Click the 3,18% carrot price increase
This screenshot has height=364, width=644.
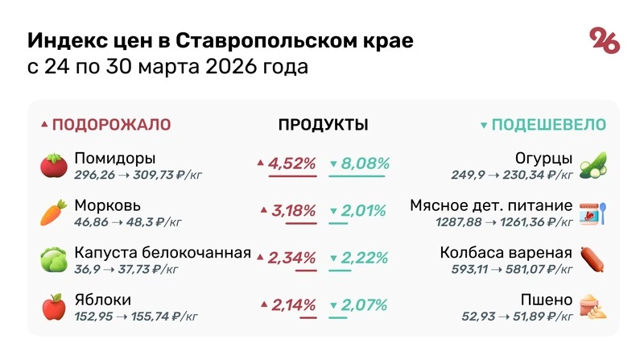[x=291, y=211]
